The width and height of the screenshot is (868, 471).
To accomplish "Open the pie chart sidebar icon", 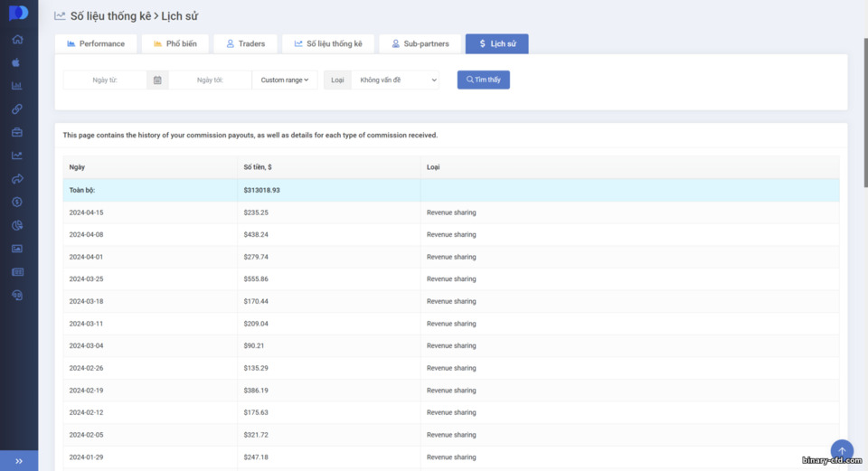I will (x=17, y=225).
